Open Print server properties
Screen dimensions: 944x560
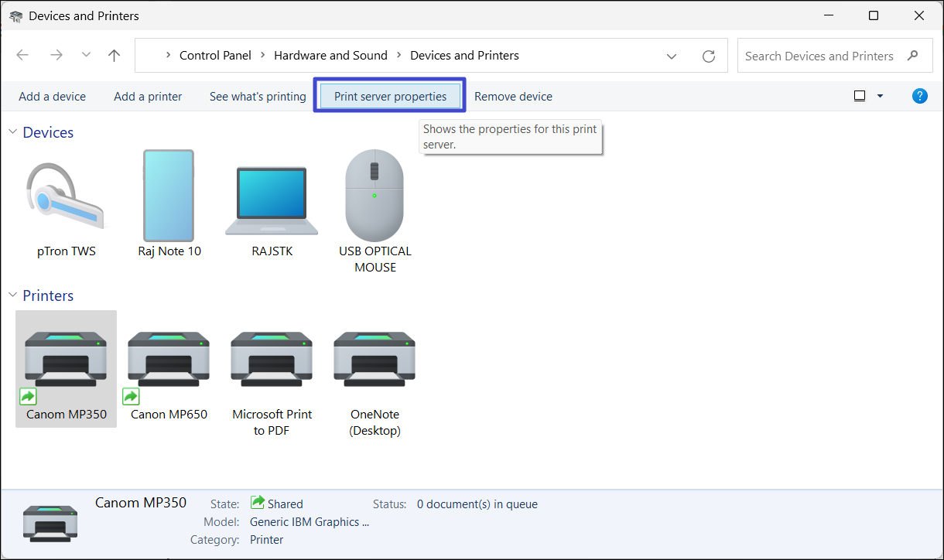click(390, 97)
